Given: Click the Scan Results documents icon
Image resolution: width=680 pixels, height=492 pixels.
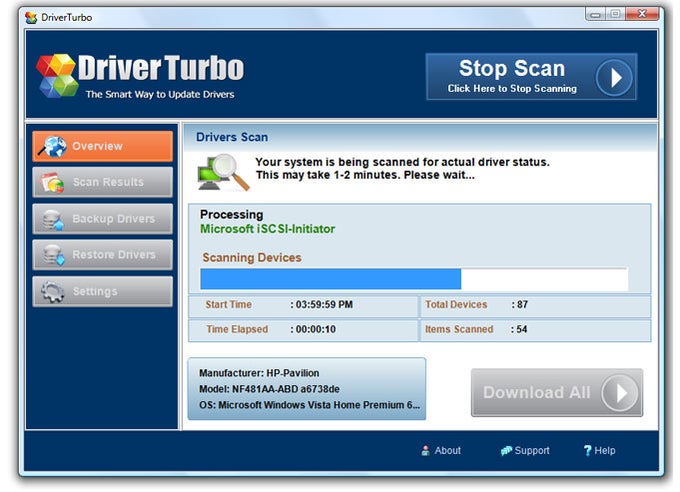Looking at the screenshot, I should click(52, 183).
